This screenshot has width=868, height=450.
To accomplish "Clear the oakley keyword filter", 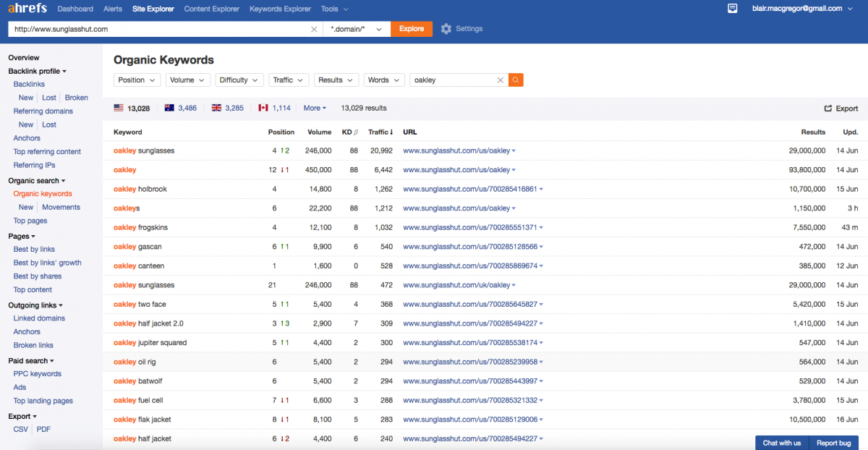I will click(500, 80).
